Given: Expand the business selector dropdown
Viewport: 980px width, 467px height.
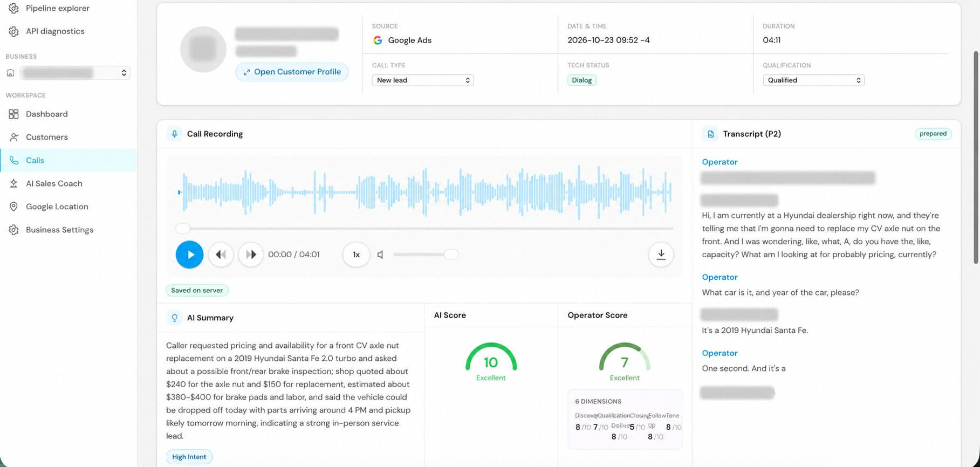Looking at the screenshot, I should pyautogui.click(x=75, y=73).
